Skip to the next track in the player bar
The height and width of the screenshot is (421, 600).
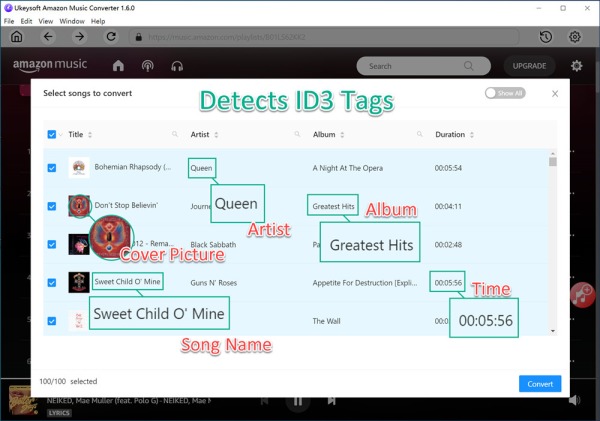331,400
